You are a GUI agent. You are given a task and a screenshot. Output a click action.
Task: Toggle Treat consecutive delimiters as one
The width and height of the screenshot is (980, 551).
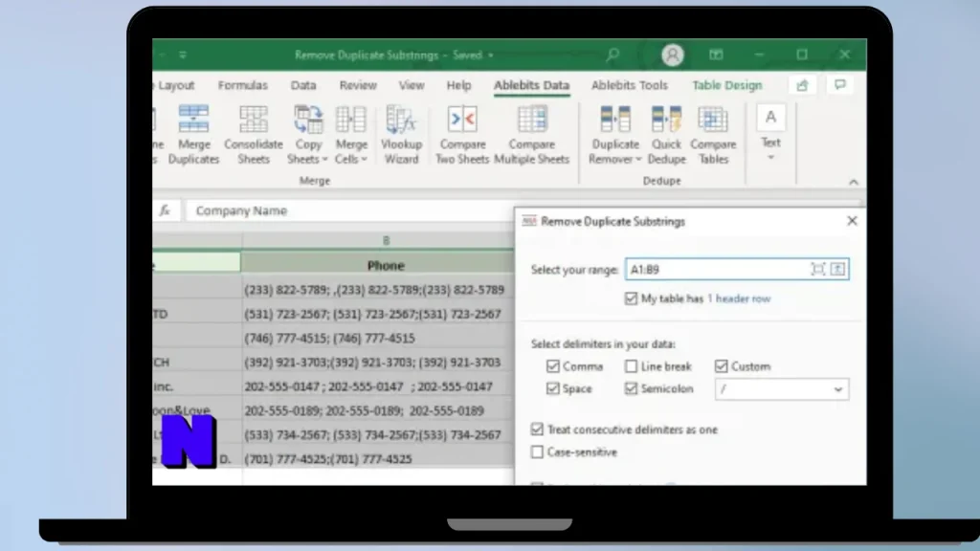coord(537,430)
